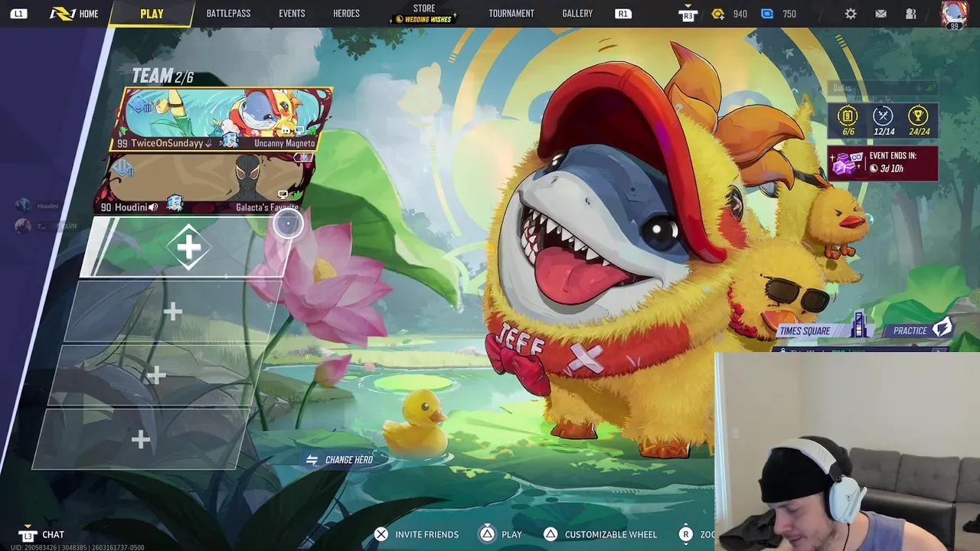Image resolution: width=980 pixels, height=551 pixels.
Task: Add player to sixth team slot
Action: (140, 439)
